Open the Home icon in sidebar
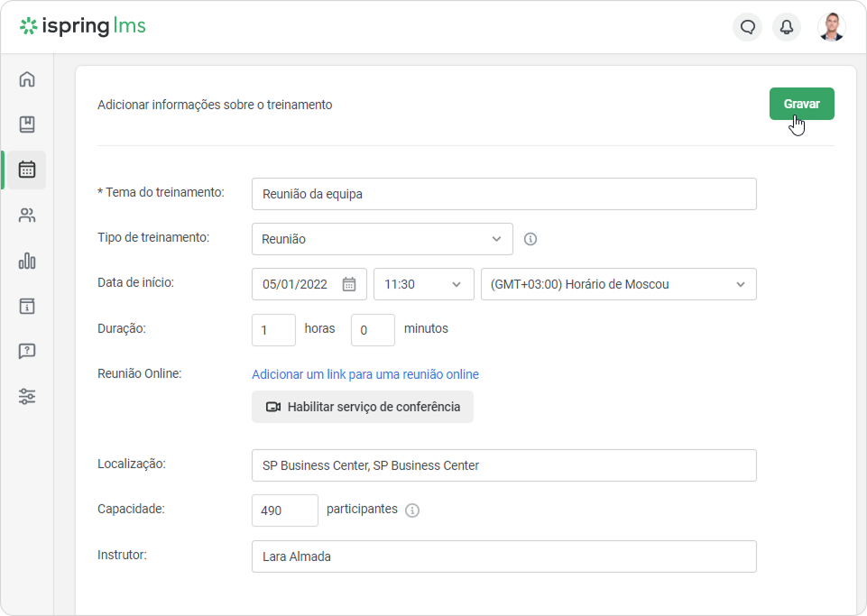 tap(27, 79)
